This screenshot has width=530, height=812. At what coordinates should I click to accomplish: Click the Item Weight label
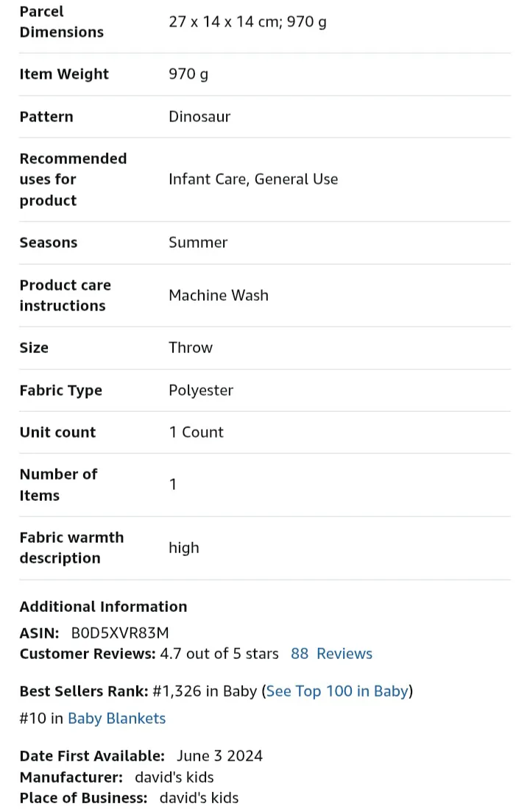(64, 74)
